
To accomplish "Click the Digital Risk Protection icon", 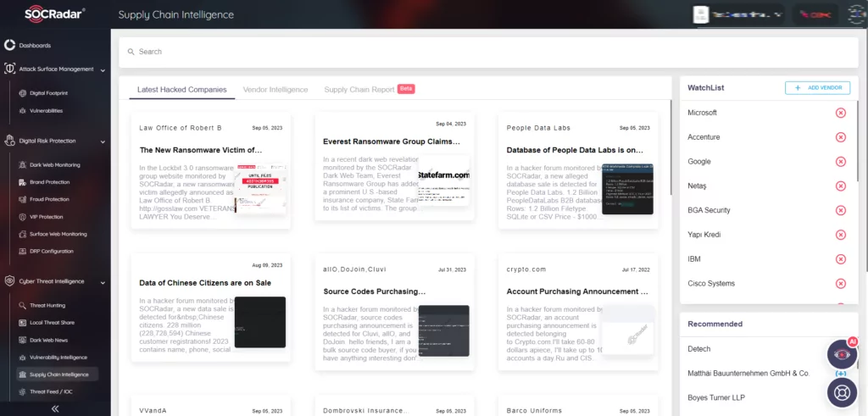I will click(x=9, y=141).
